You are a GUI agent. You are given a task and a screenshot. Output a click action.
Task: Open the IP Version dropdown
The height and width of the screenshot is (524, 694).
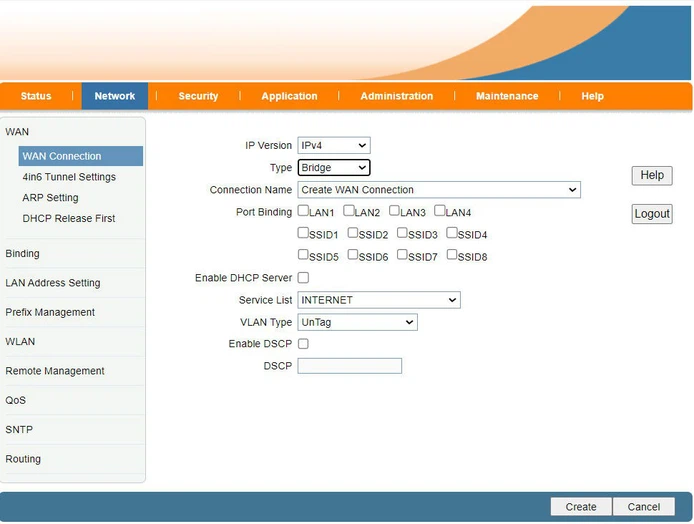tap(334, 146)
